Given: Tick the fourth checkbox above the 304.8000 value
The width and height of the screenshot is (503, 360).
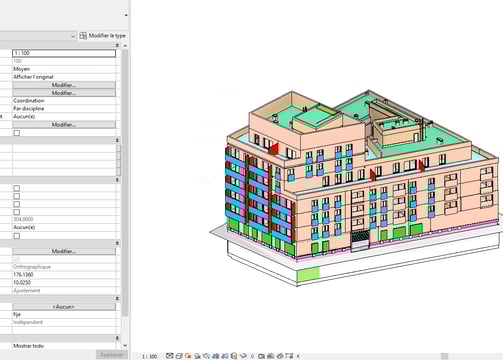Looking at the screenshot, I should coord(17,212).
